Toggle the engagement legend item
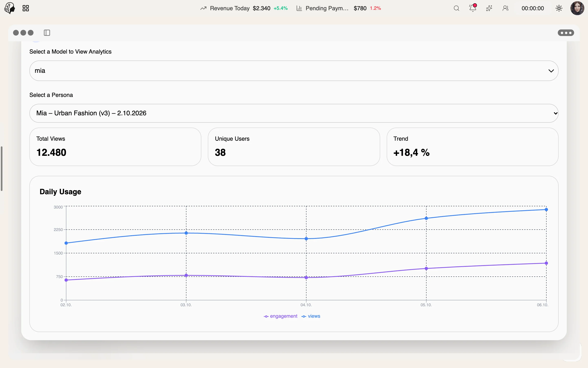The height and width of the screenshot is (368, 588). tap(280, 316)
